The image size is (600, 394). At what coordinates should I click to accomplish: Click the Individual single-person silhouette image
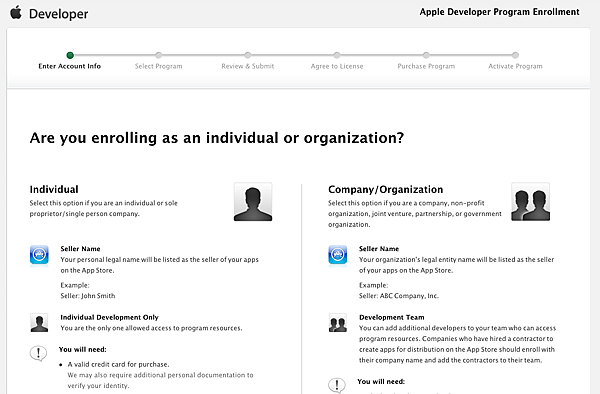point(253,202)
